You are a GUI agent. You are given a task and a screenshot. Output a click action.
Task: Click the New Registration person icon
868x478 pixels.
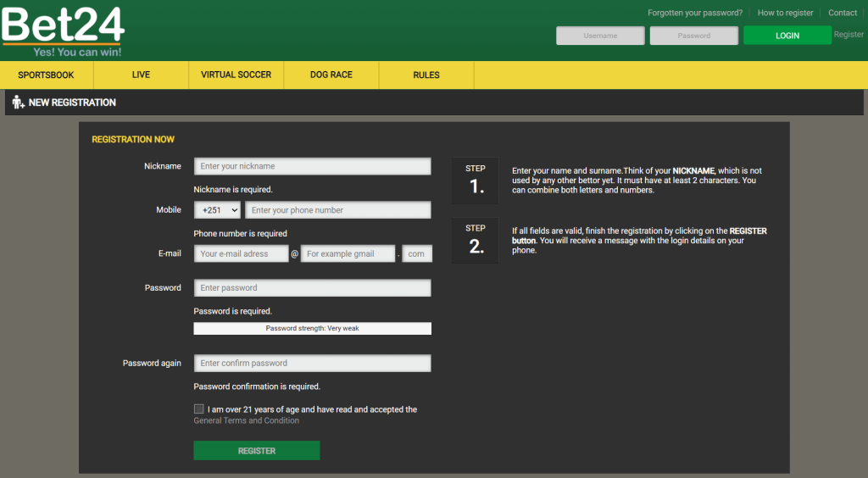(x=19, y=103)
